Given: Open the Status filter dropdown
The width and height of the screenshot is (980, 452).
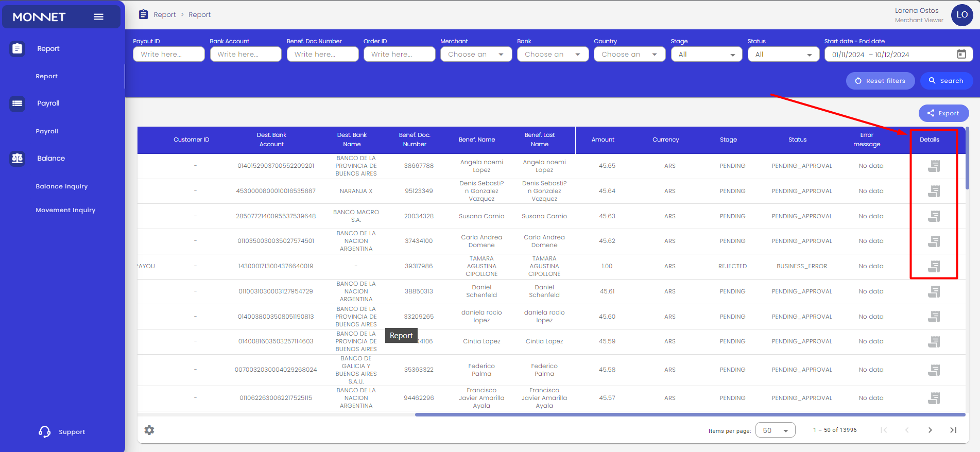Looking at the screenshot, I should (783, 54).
